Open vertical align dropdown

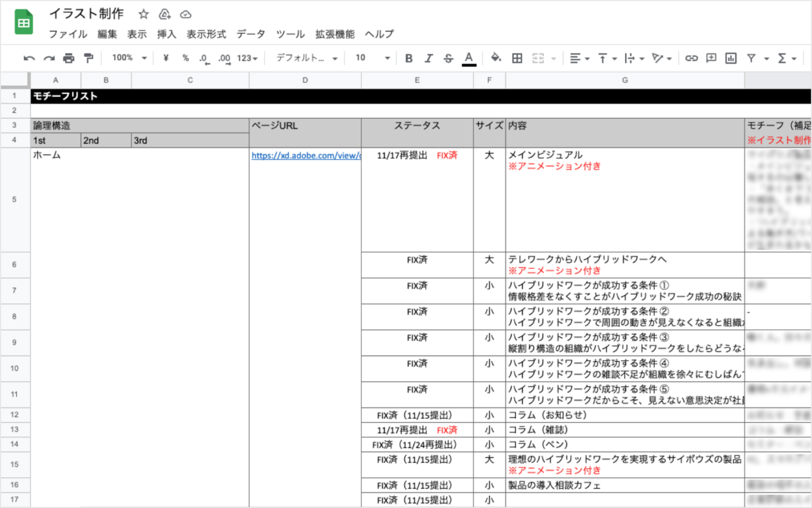point(607,58)
